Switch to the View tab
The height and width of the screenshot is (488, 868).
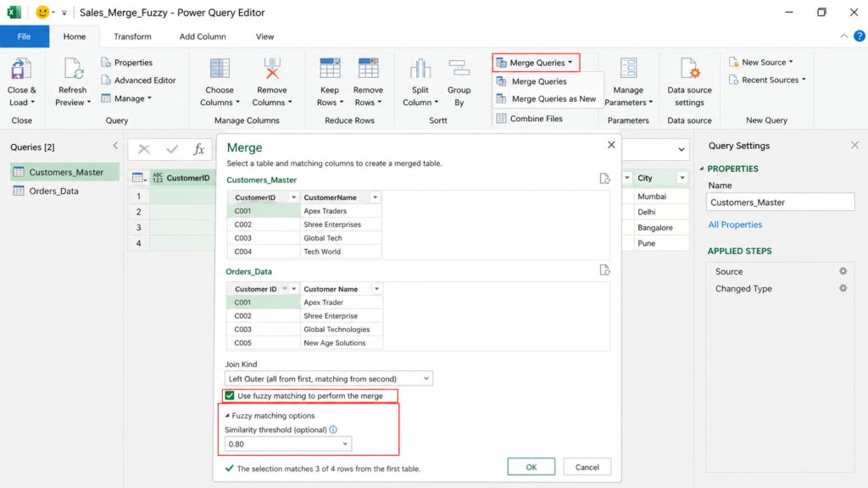(x=264, y=36)
